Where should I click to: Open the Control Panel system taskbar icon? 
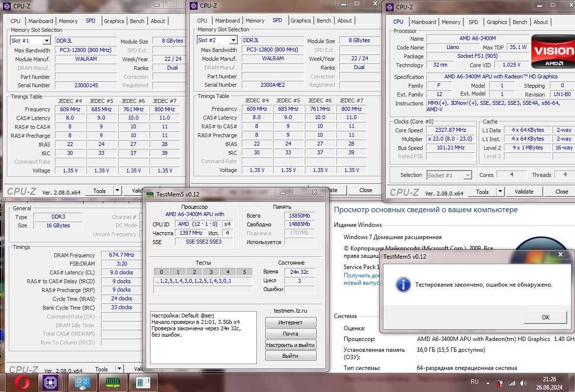pos(82,383)
